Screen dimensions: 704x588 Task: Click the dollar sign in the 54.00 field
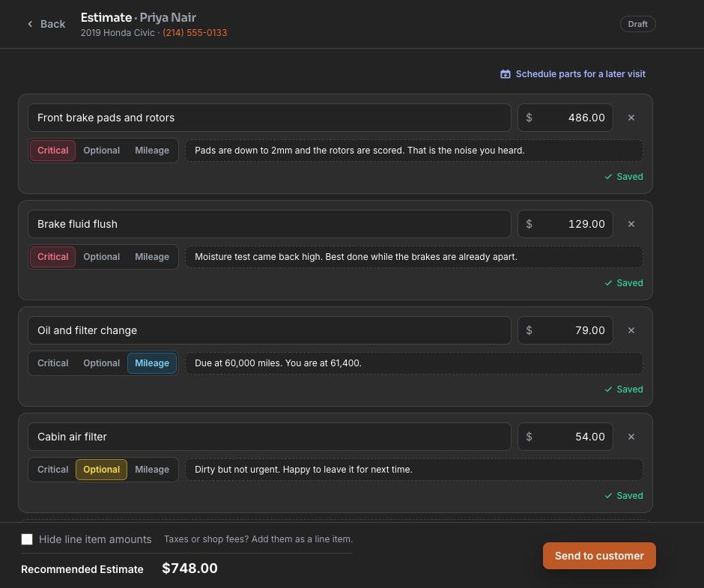[529, 437]
